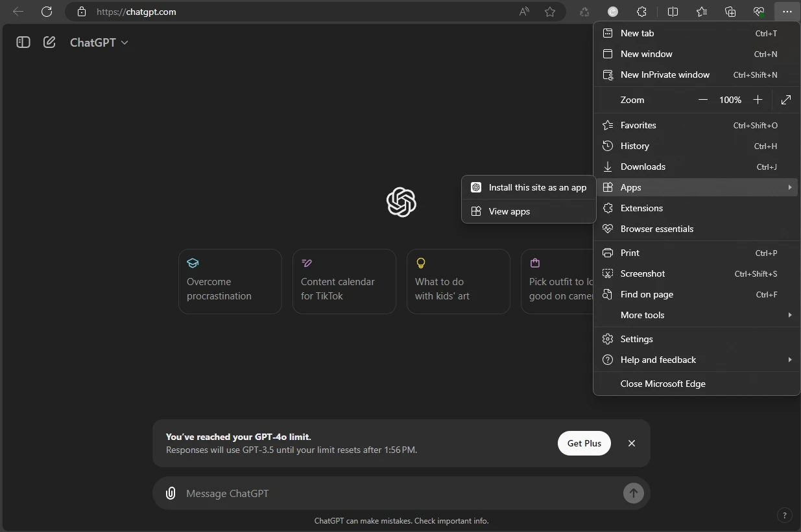Choose New window in the menu

pyautogui.click(x=697, y=54)
